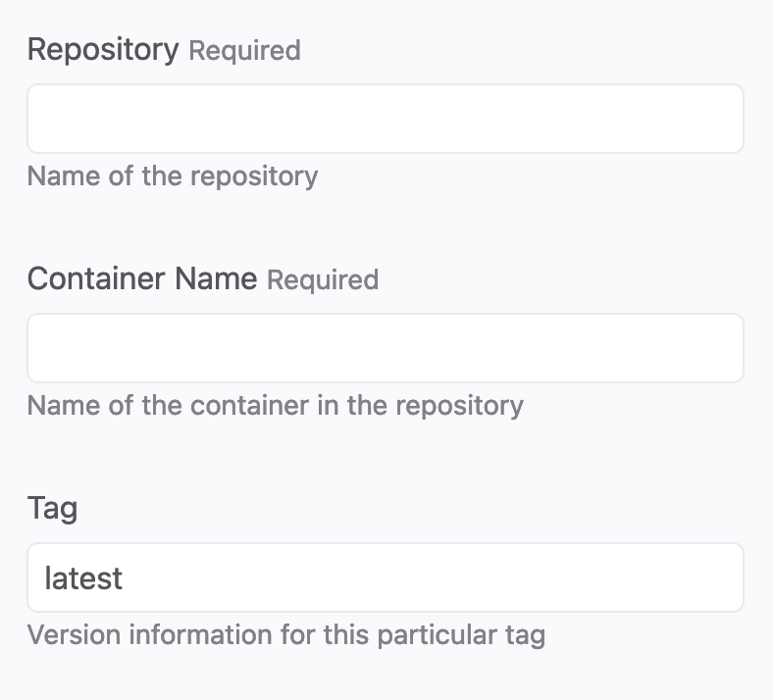Select the word 'latest' text in the Tag box
Image resolution: width=773 pixels, height=700 pixels.
(83, 577)
